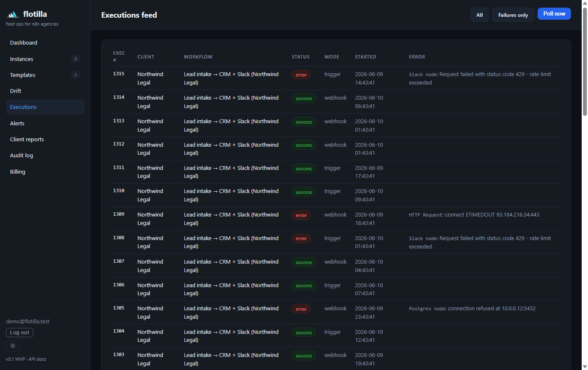
Task: View the Audit log
Action: click(45, 155)
